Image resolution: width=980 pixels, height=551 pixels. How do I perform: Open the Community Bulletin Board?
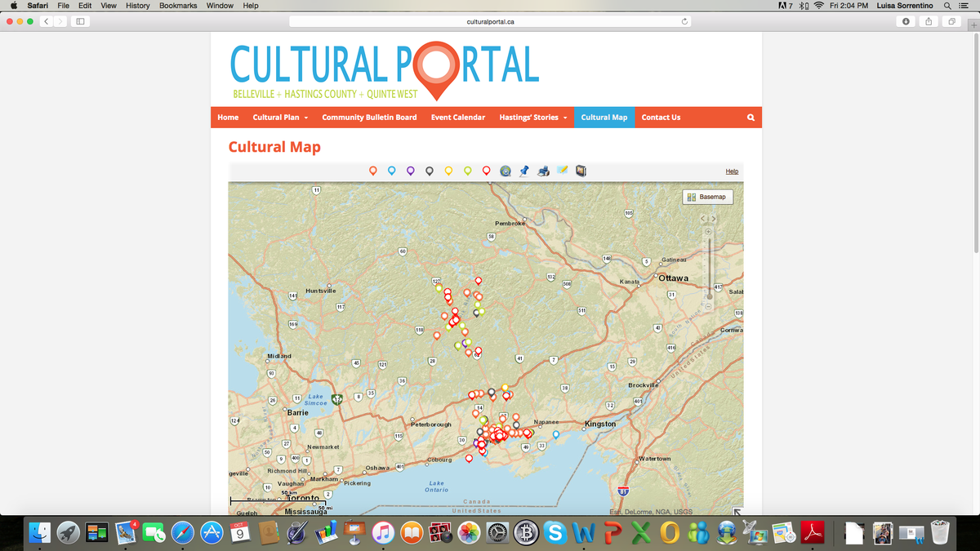369,118
